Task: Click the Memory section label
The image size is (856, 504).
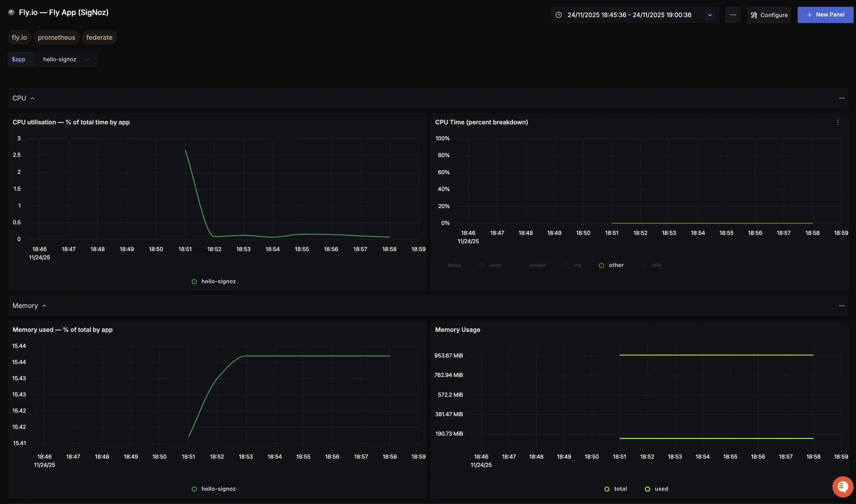Action: [25, 306]
